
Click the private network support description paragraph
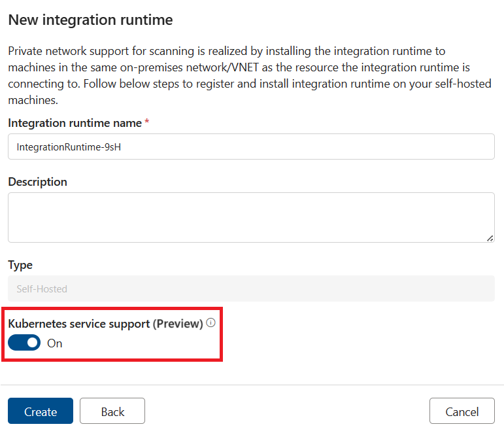250,76
